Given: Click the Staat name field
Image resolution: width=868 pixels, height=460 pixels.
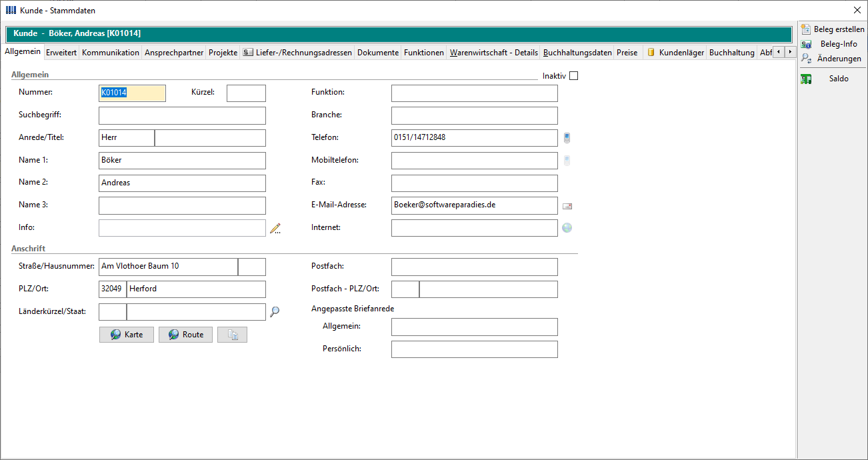Looking at the screenshot, I should (x=196, y=312).
